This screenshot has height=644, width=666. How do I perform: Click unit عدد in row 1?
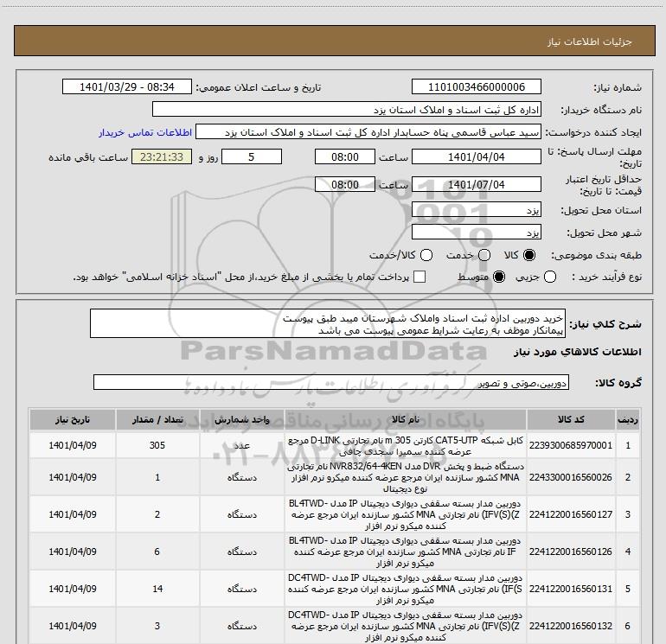point(242,445)
